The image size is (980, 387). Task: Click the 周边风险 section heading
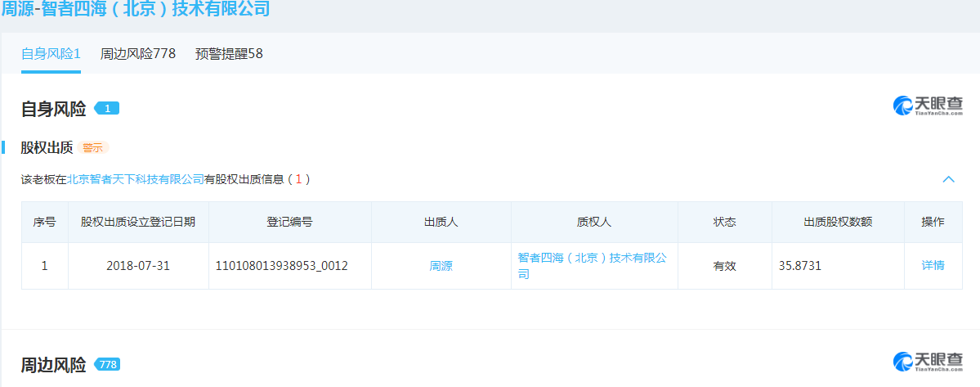pos(54,364)
